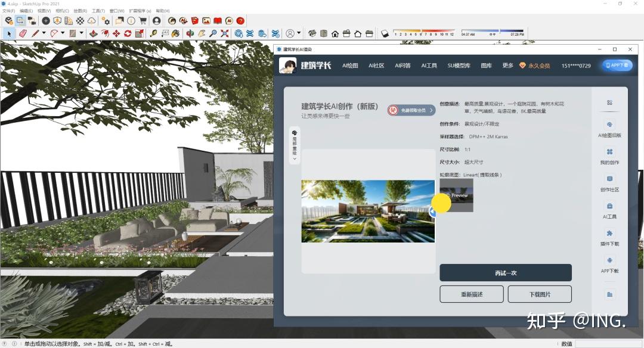Open 我的创作 in right sidebar
Screen dimensions: 644x348
(x=609, y=156)
